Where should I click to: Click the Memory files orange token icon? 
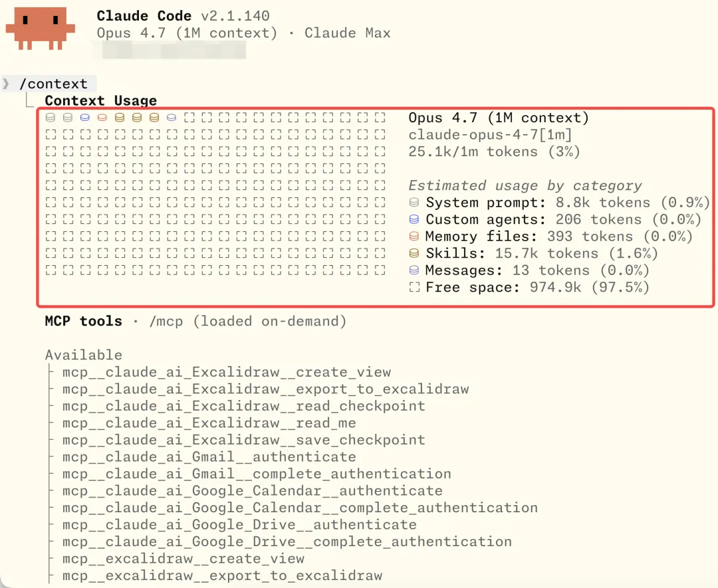coord(414,236)
